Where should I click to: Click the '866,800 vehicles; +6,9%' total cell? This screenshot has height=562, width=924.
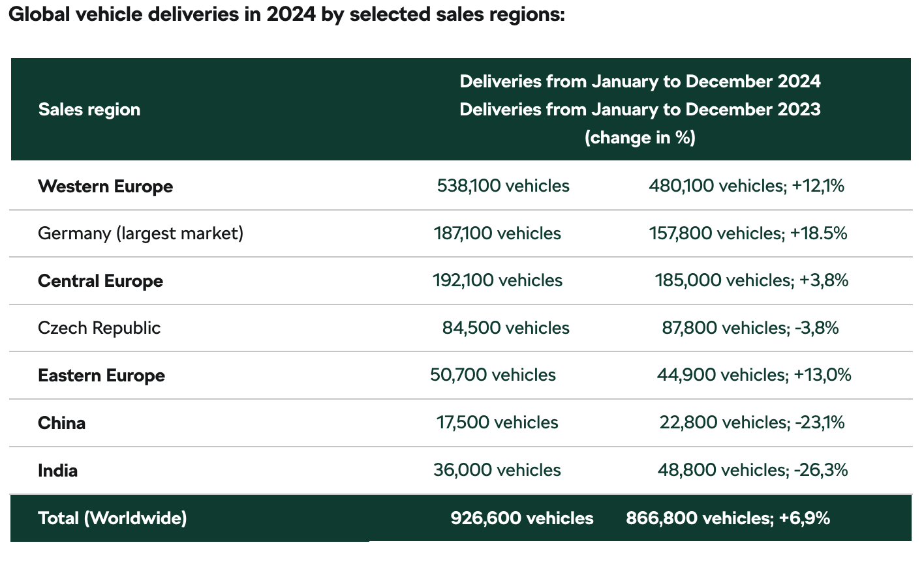[728, 518]
